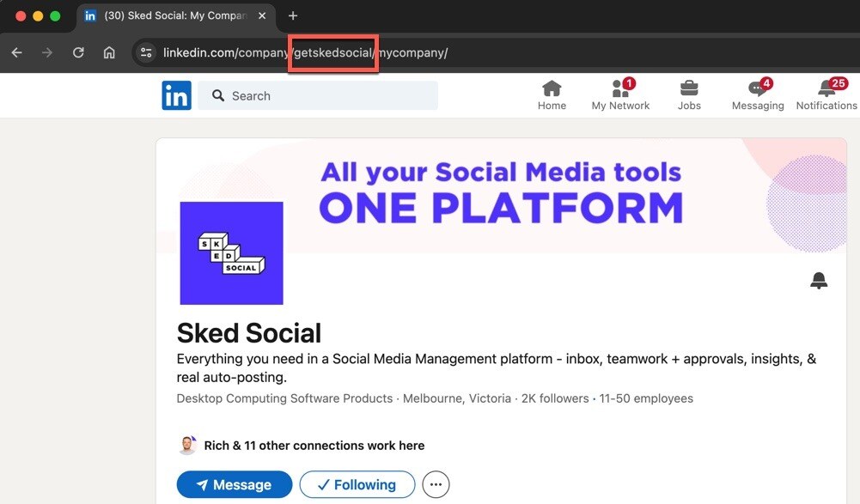This screenshot has width=860, height=504.
Task: Toggle the Following button
Action: [x=357, y=485]
